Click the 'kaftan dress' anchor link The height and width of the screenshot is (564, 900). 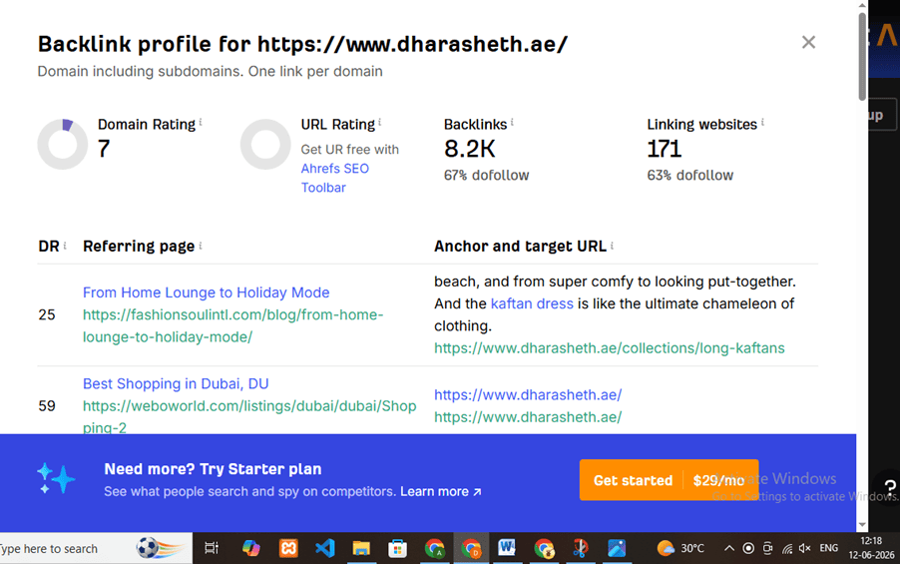pyautogui.click(x=532, y=304)
